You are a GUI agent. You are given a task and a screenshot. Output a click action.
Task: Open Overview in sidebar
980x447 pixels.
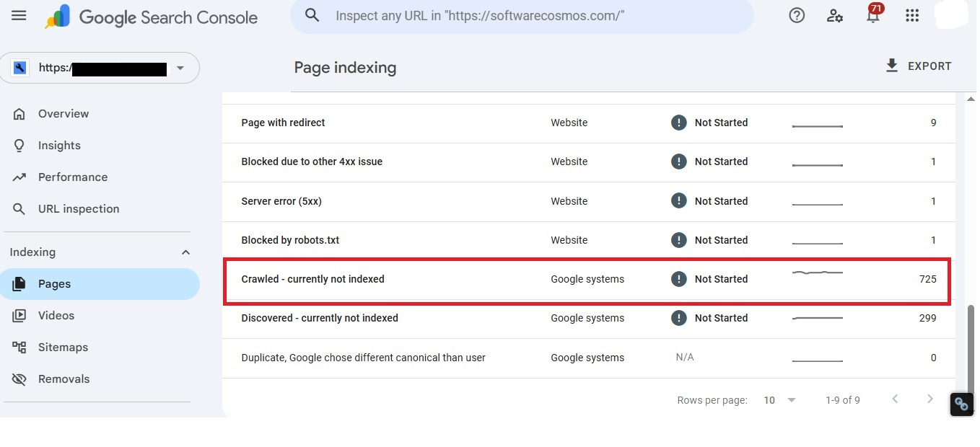(x=100, y=114)
